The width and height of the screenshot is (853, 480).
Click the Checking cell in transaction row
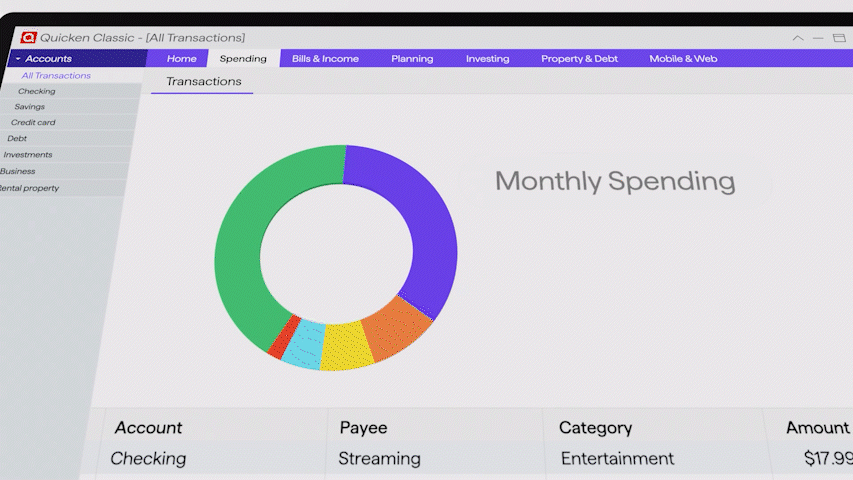(148, 459)
